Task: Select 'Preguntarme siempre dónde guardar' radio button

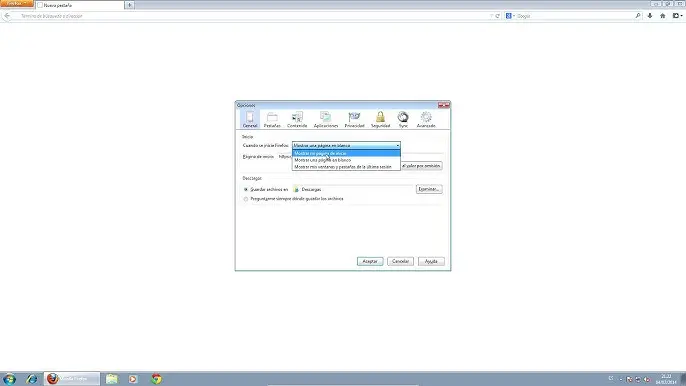Action: (x=246, y=199)
